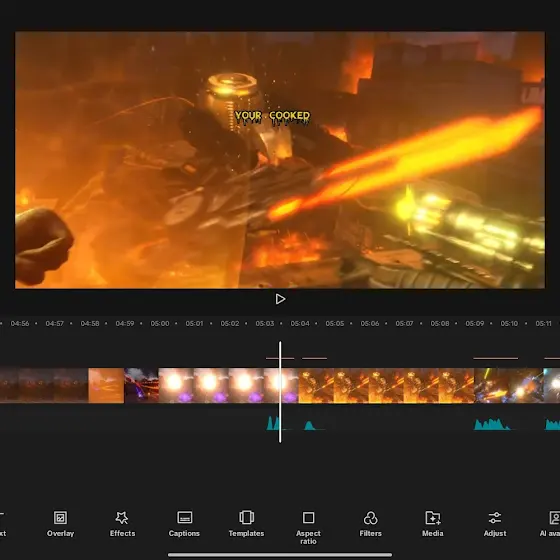Image resolution: width=560 pixels, height=560 pixels.
Task: Select the YOUR COOKED text overlay
Action: click(272, 118)
